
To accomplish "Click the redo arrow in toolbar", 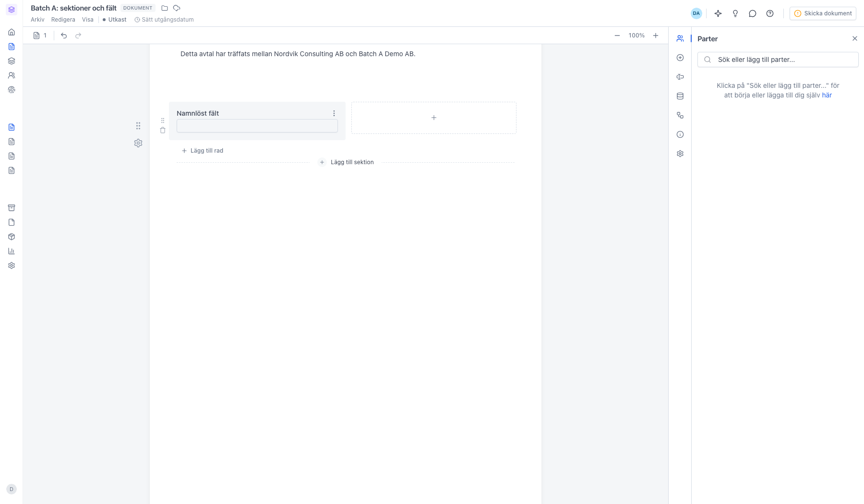I will [x=78, y=36].
